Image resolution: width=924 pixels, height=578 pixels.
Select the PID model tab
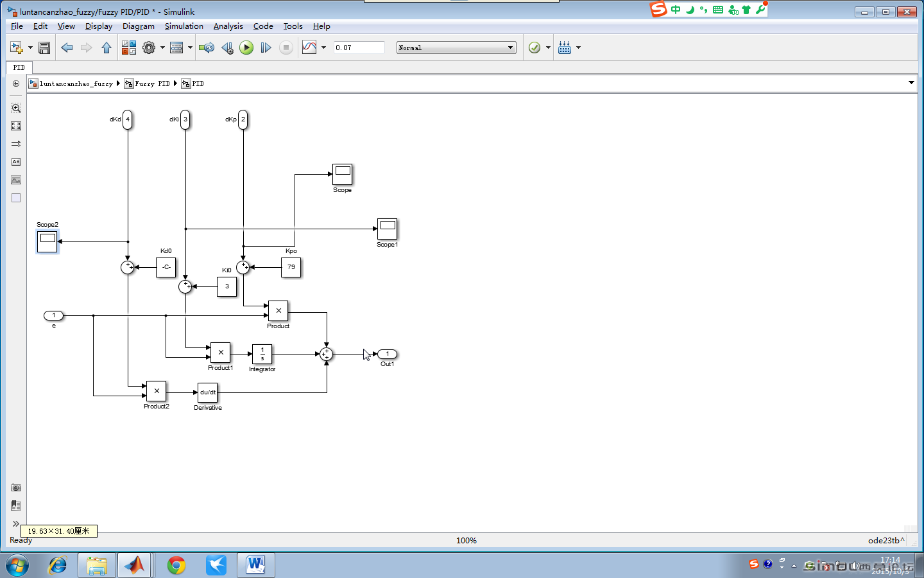pos(19,67)
